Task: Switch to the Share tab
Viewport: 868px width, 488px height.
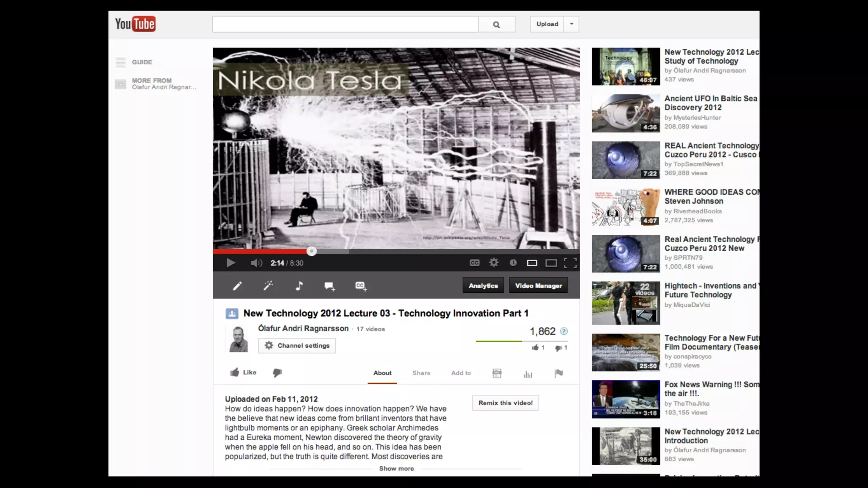Action: (x=421, y=373)
